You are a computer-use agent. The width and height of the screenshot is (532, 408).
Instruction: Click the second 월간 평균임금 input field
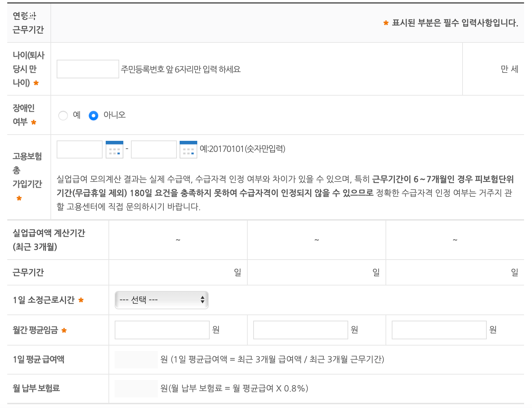(300, 330)
